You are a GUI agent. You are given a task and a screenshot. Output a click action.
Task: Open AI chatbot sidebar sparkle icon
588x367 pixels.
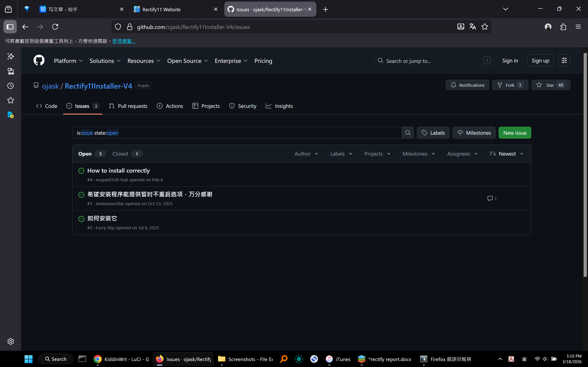click(x=10, y=56)
